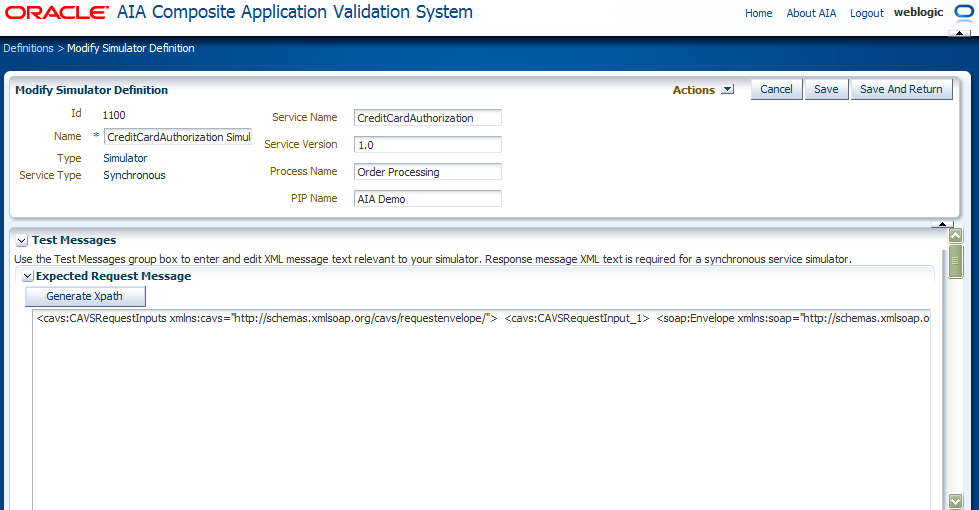Click the Logout link
Viewport: 979px width, 510px height.
(x=867, y=13)
